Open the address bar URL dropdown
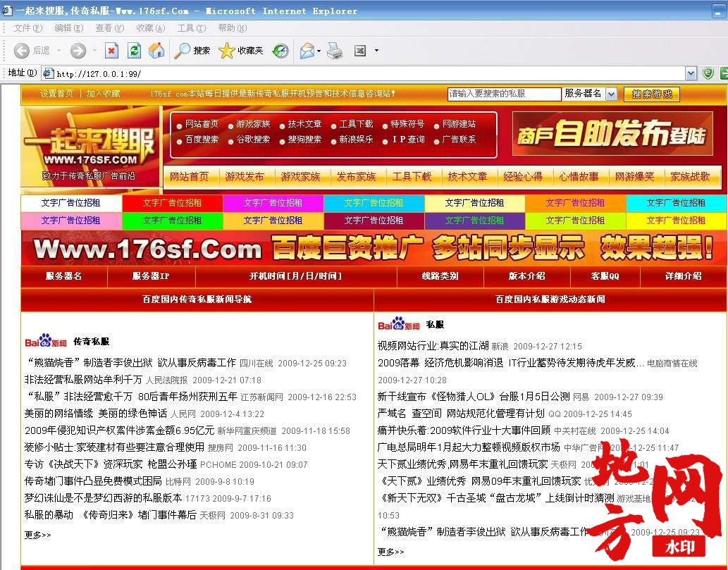Image resolution: width=728 pixels, height=570 pixels. coord(691,73)
